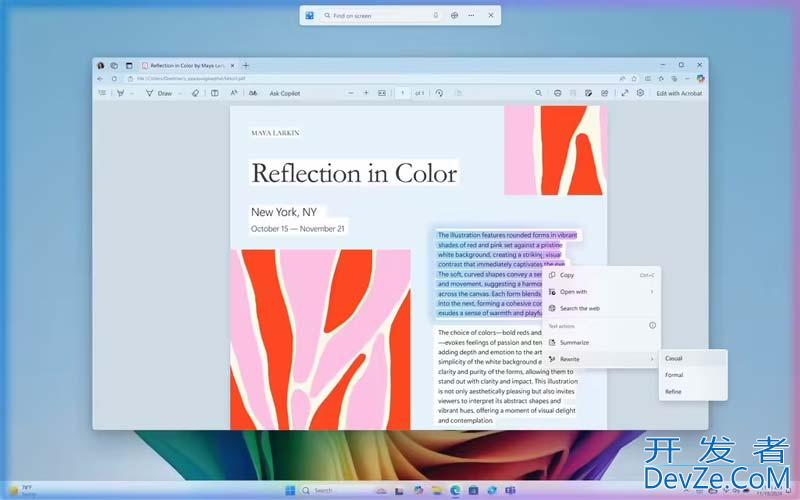Print the PDF document

(557, 93)
